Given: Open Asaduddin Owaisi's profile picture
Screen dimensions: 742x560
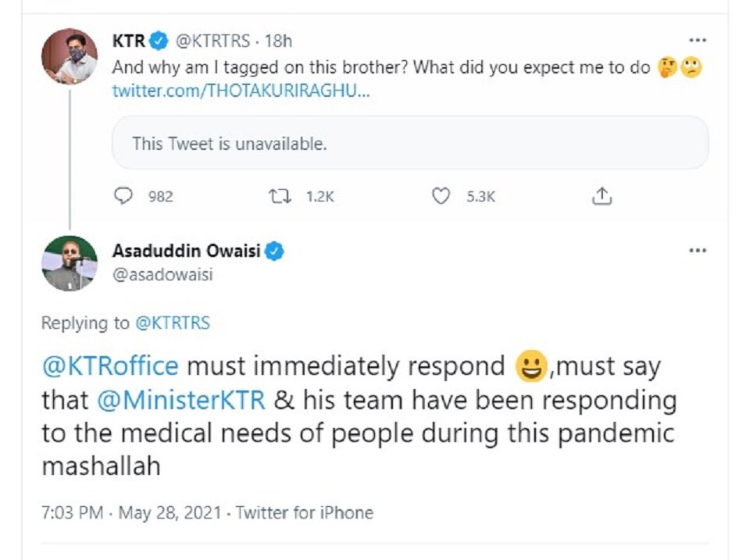Looking at the screenshot, I should pyautogui.click(x=70, y=263).
